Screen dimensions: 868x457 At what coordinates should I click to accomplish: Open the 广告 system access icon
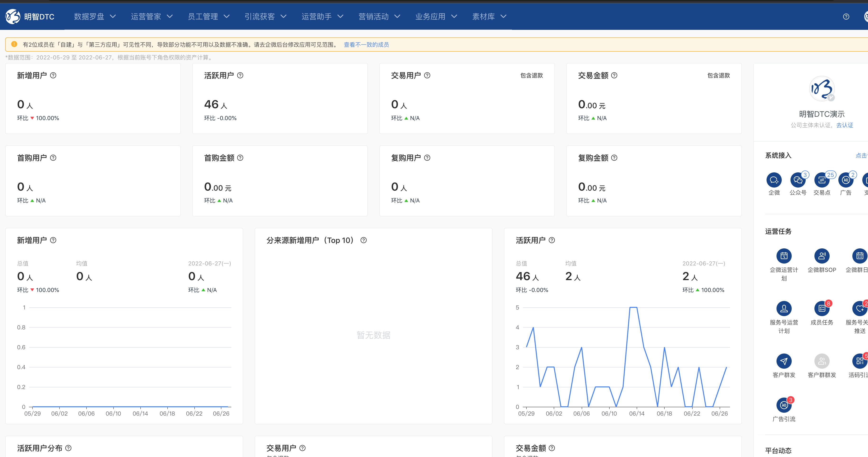click(846, 180)
